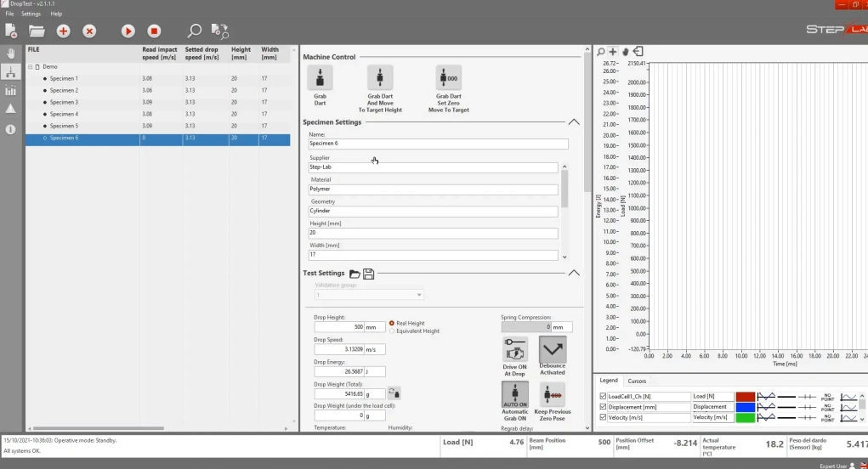Click the new-file search and filter icon
Image resolution: width=868 pixels, height=469 pixels.
[220, 31]
